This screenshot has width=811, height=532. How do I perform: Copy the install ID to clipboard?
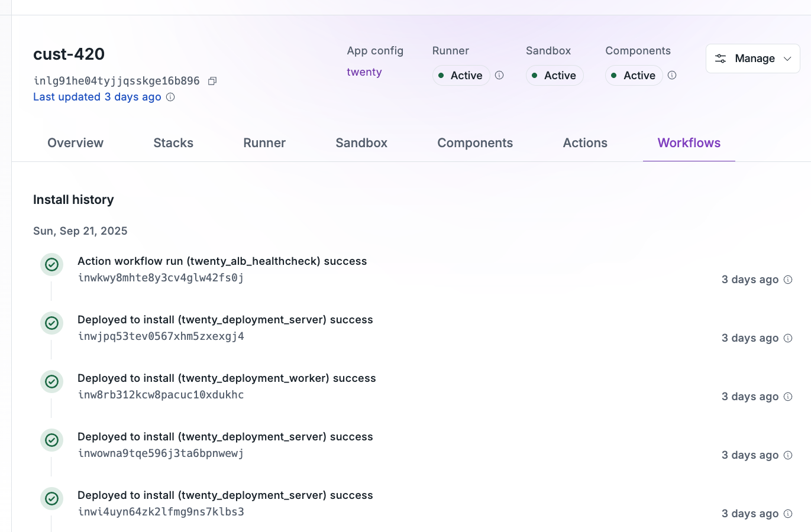212,80
